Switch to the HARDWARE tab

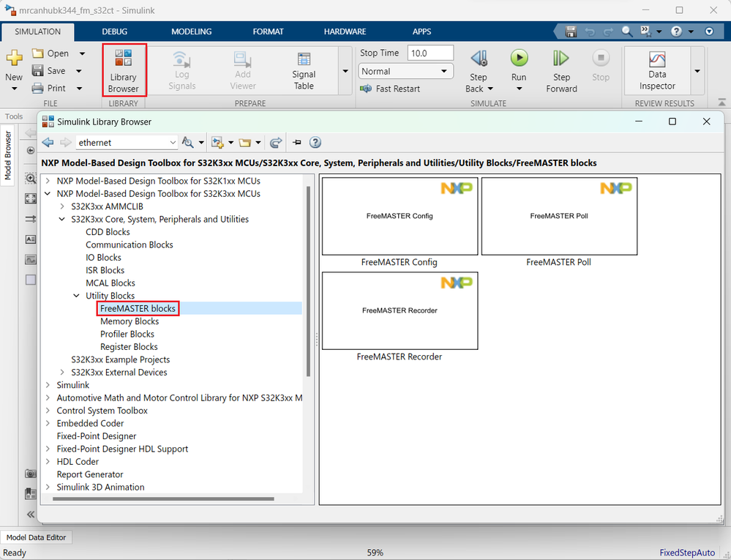(x=345, y=31)
